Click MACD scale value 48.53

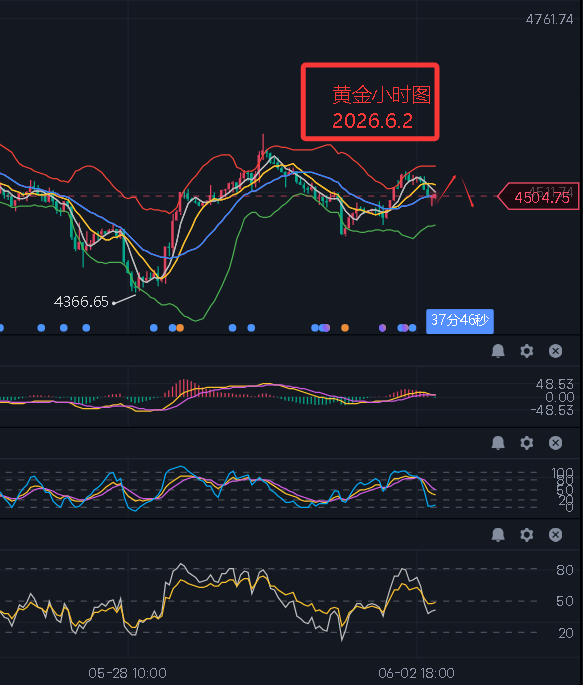(555, 384)
